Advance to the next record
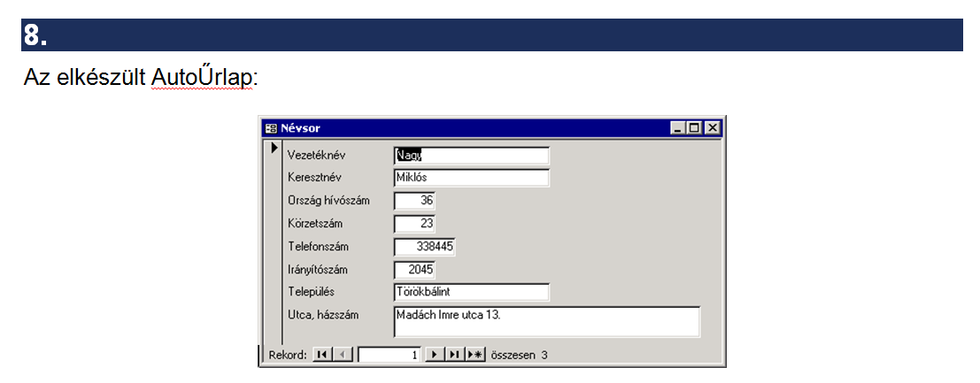 point(434,355)
